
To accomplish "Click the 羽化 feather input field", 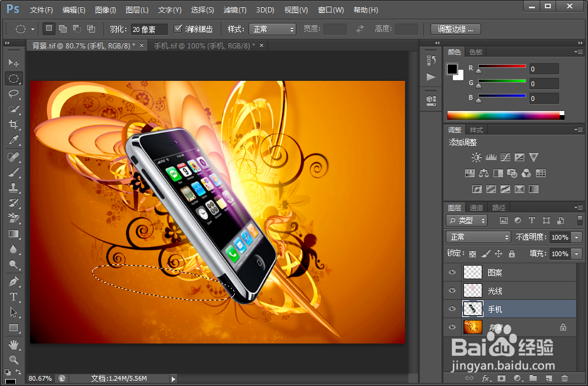I will (149, 30).
